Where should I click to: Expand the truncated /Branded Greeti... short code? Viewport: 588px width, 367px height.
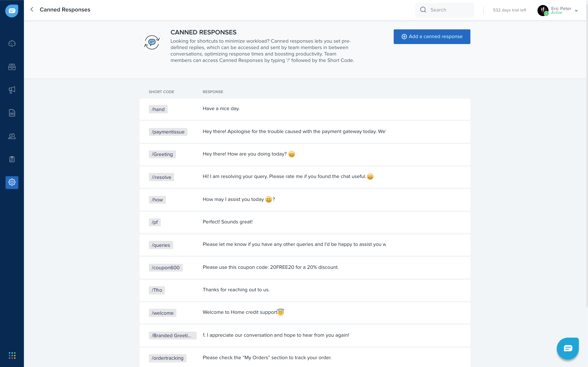pyautogui.click(x=172, y=335)
